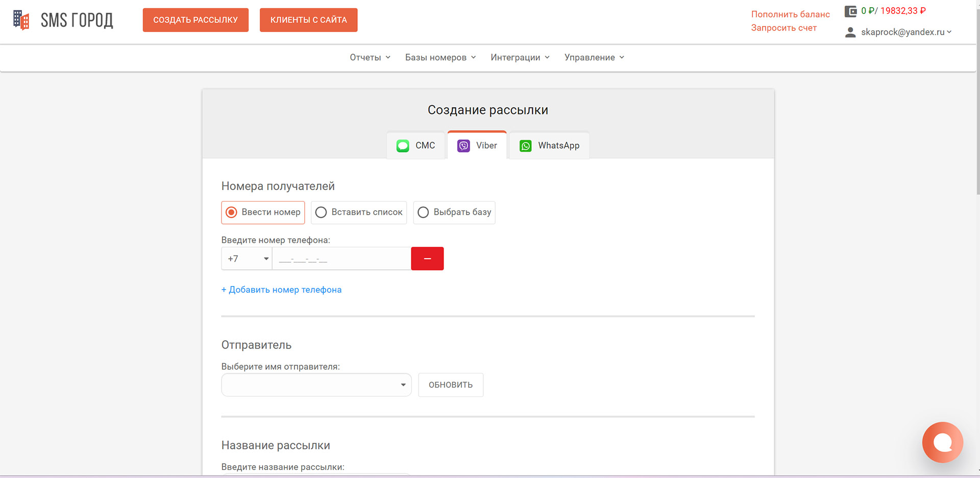Remove phone number with red minus button
Image resolution: width=980 pixels, height=478 pixels.
427,259
